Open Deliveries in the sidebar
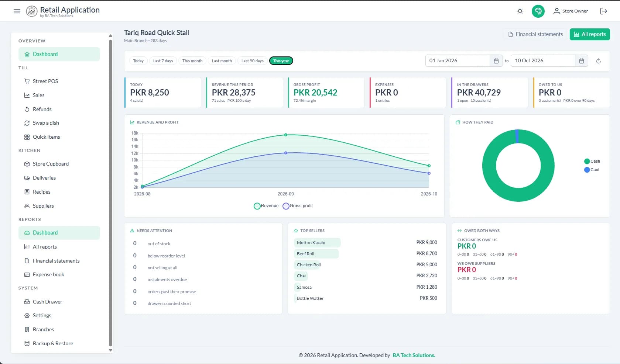620x364 pixels. (x=59, y=178)
